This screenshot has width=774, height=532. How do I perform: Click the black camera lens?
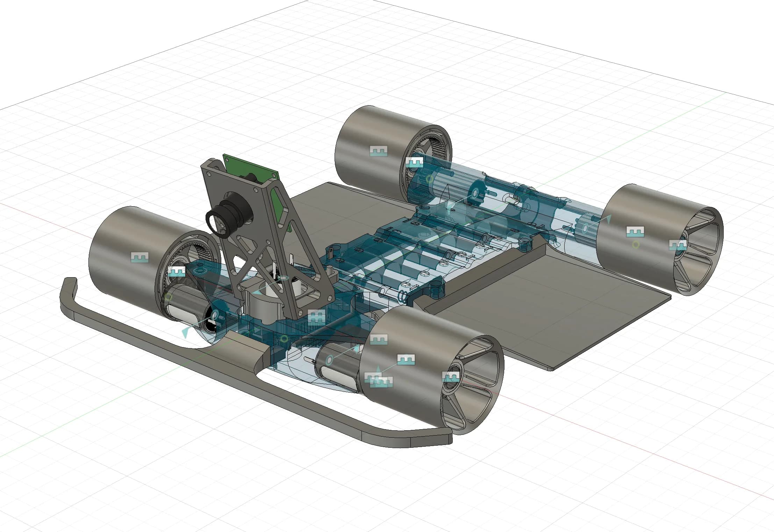pyautogui.click(x=229, y=214)
